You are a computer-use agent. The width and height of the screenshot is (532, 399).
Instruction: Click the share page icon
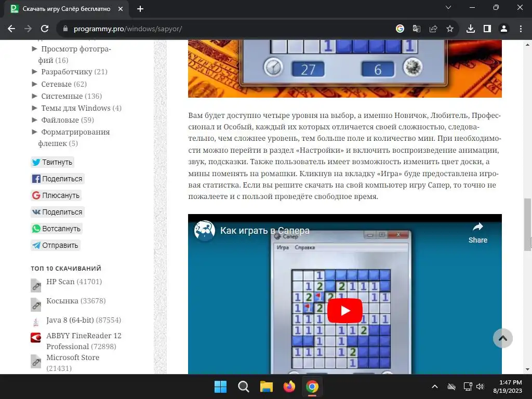(x=433, y=29)
